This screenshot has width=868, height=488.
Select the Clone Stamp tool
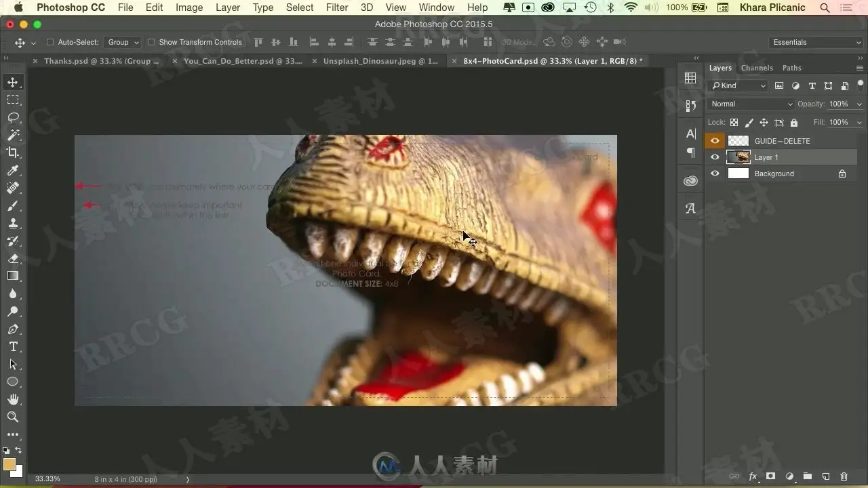pyautogui.click(x=13, y=223)
